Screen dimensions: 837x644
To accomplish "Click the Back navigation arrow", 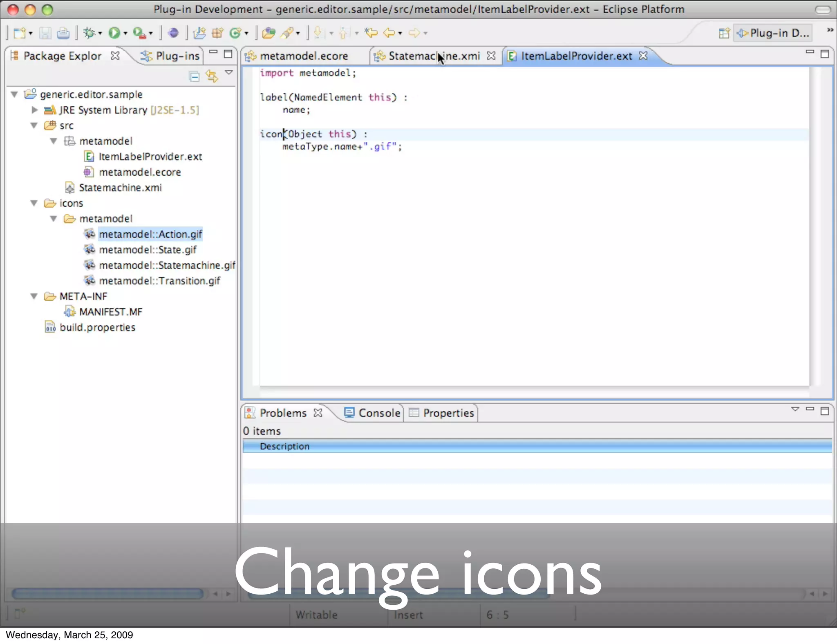I will pyautogui.click(x=389, y=33).
